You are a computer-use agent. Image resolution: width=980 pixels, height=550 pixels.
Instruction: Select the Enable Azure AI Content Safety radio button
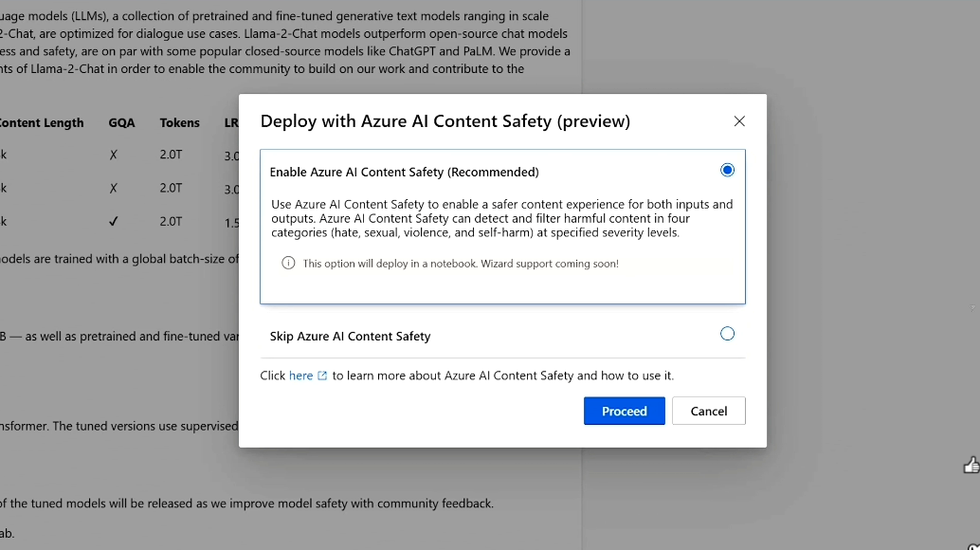click(x=727, y=171)
